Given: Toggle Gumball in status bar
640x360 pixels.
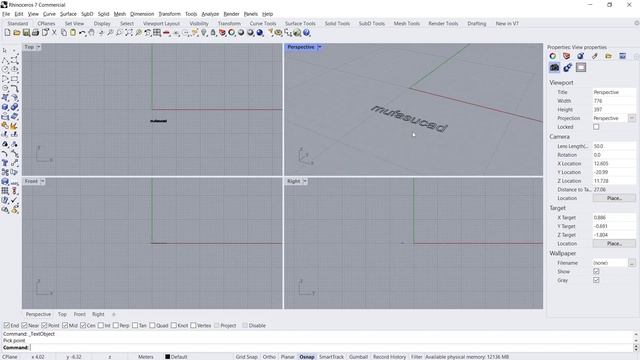Looking at the screenshot, I should click(358, 357).
